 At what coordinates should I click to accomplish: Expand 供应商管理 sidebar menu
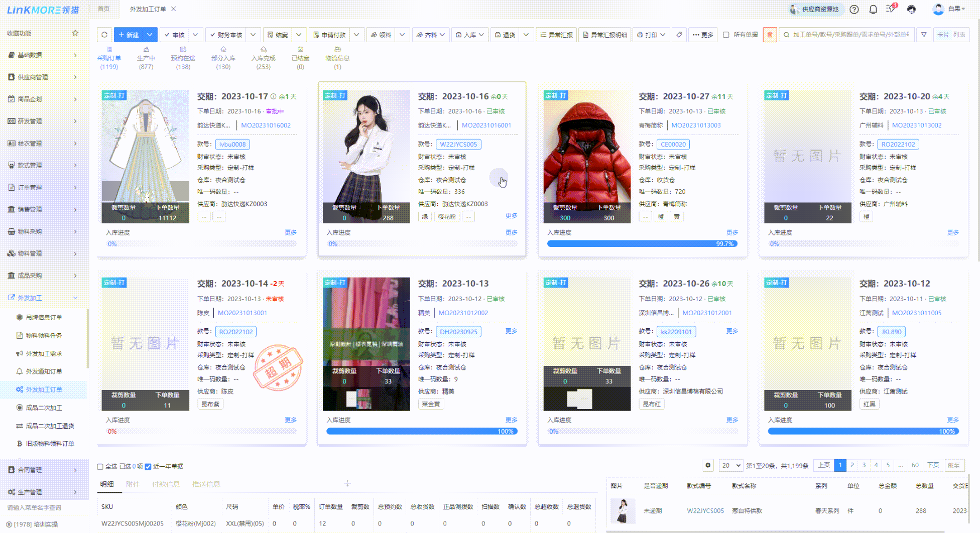coord(43,77)
